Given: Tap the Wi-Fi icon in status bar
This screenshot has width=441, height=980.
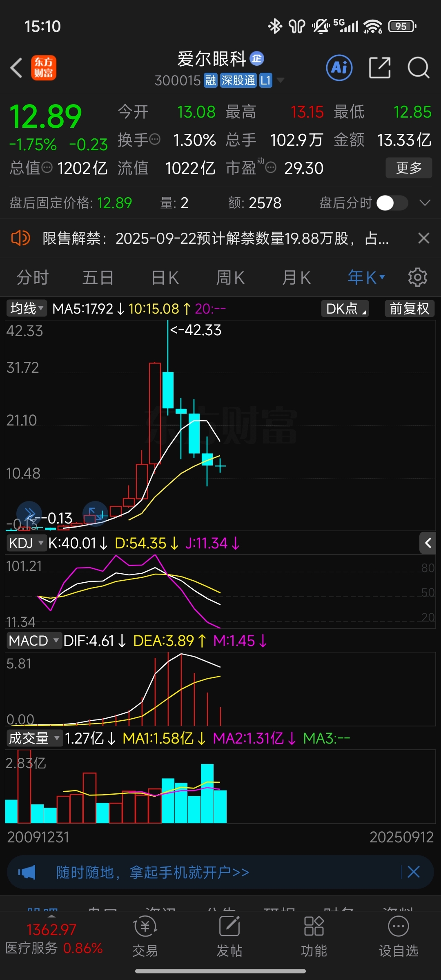Looking at the screenshot, I should tap(372, 26).
